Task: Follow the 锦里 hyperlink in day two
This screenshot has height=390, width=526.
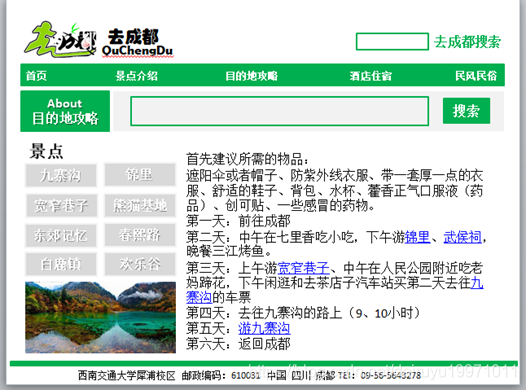Action: coord(417,237)
